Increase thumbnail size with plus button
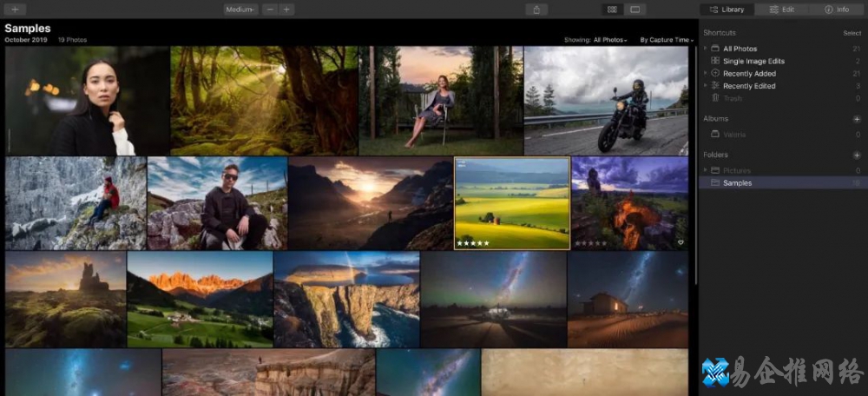 click(x=286, y=10)
